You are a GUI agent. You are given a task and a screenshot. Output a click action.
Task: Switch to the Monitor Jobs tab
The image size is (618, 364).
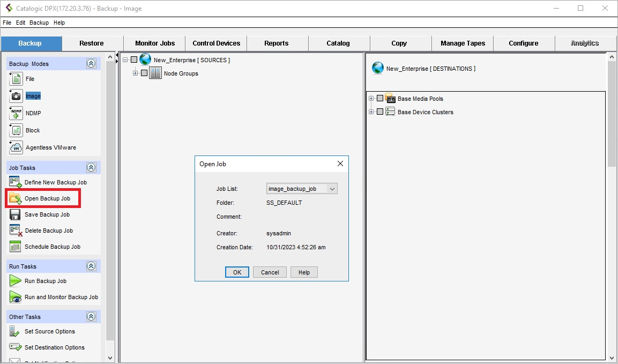coord(154,43)
